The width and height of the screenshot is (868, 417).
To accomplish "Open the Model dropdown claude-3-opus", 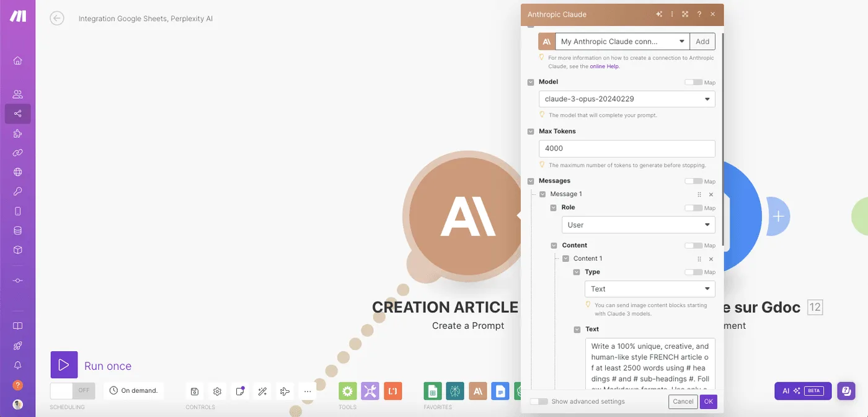I will click(x=627, y=99).
